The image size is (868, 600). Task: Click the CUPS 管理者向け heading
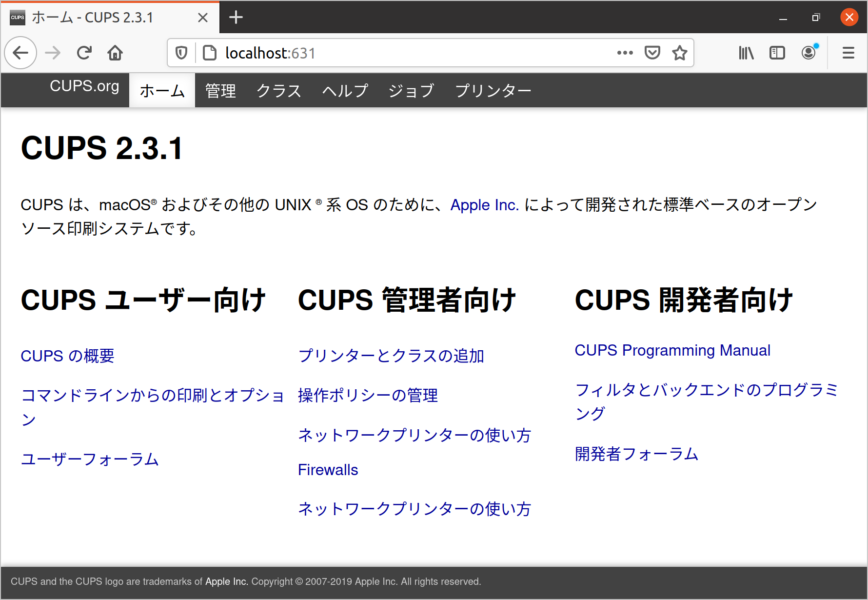point(407,300)
